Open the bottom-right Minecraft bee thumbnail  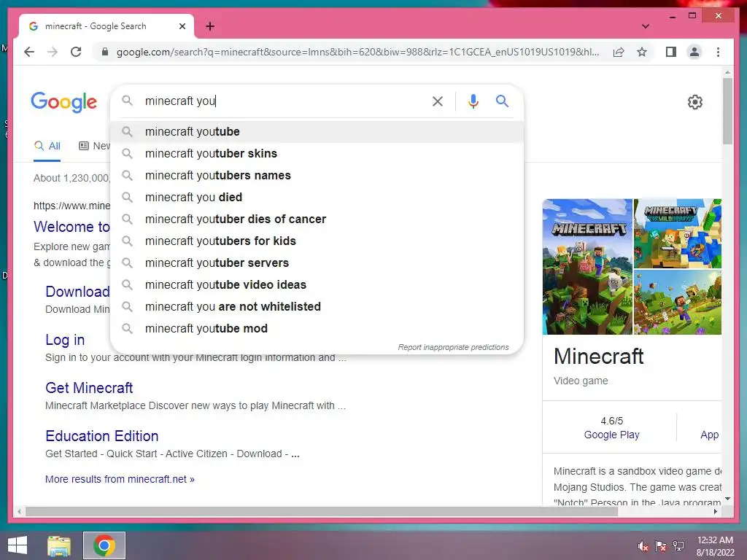677,302
